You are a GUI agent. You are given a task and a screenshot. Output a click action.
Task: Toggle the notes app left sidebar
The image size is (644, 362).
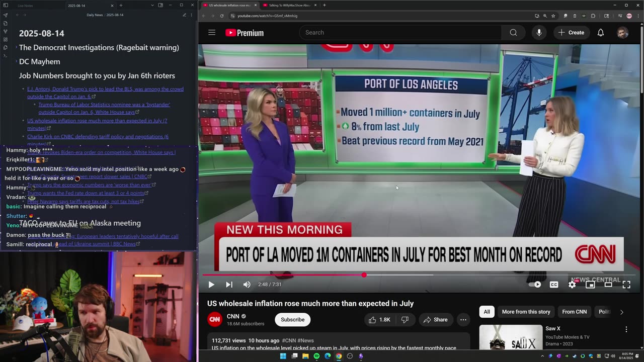click(6, 5)
